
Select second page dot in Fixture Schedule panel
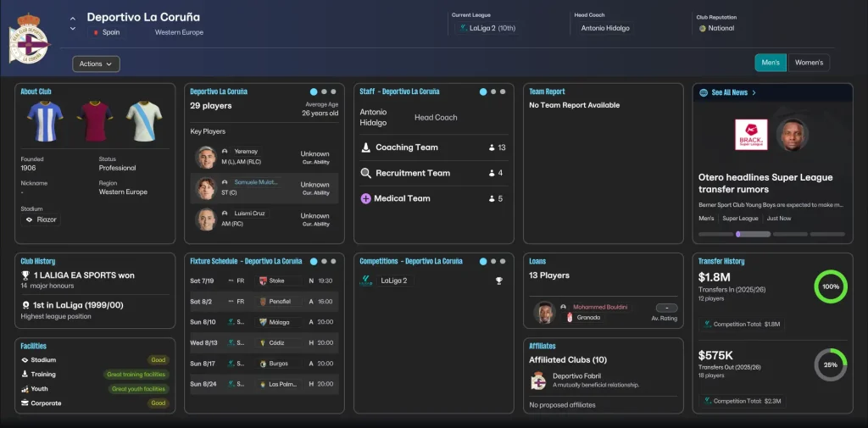pos(325,261)
